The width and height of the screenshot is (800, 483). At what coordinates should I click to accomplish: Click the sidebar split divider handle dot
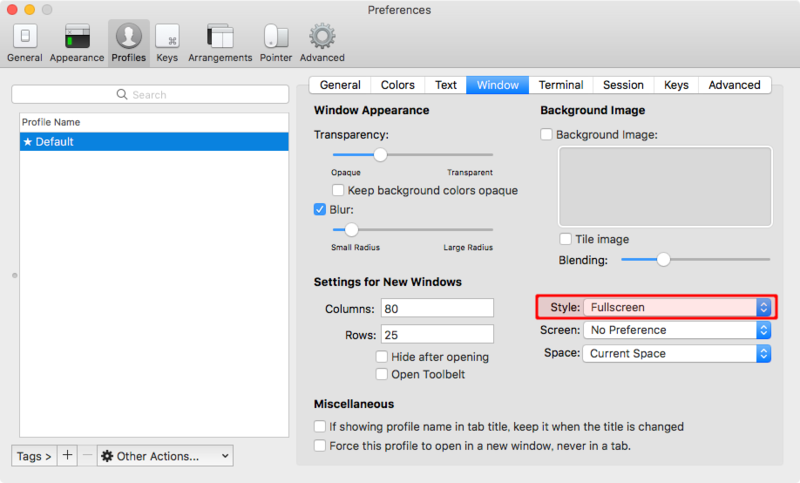[15, 275]
